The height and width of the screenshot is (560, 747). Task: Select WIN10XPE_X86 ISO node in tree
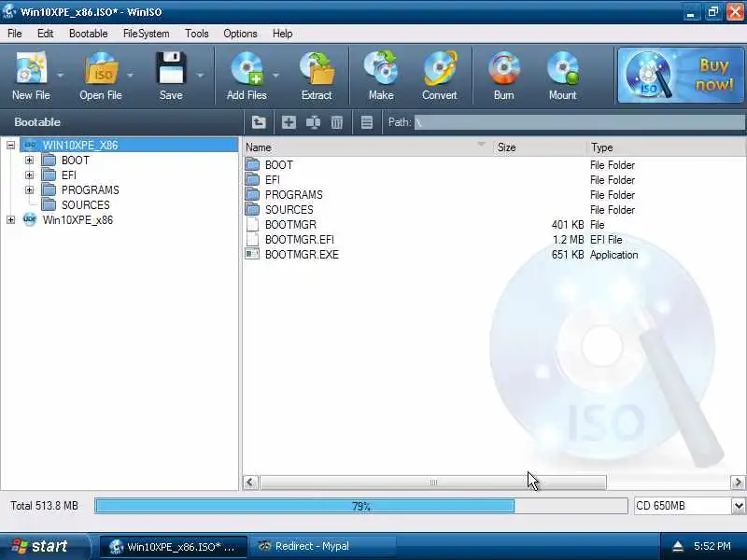coord(80,146)
